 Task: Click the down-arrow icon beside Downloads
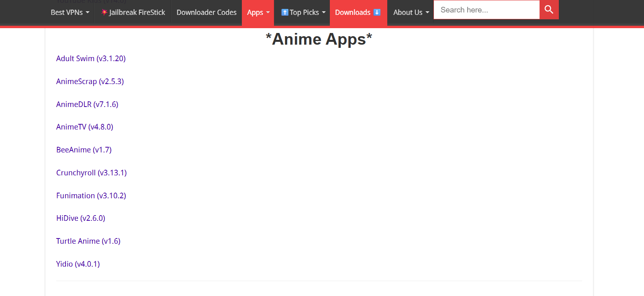coord(377,12)
